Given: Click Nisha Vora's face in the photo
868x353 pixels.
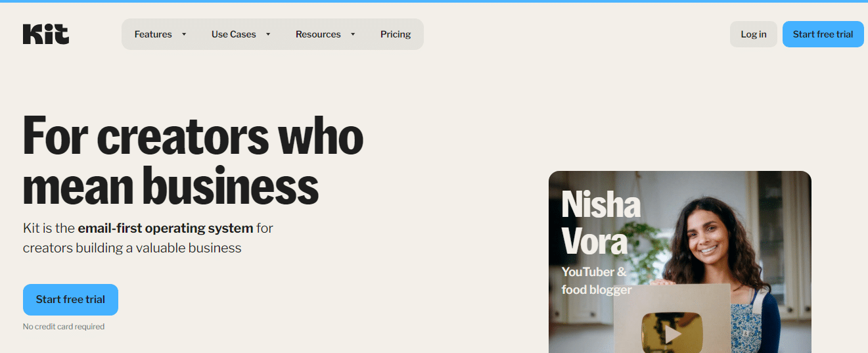Looking at the screenshot, I should [704, 233].
